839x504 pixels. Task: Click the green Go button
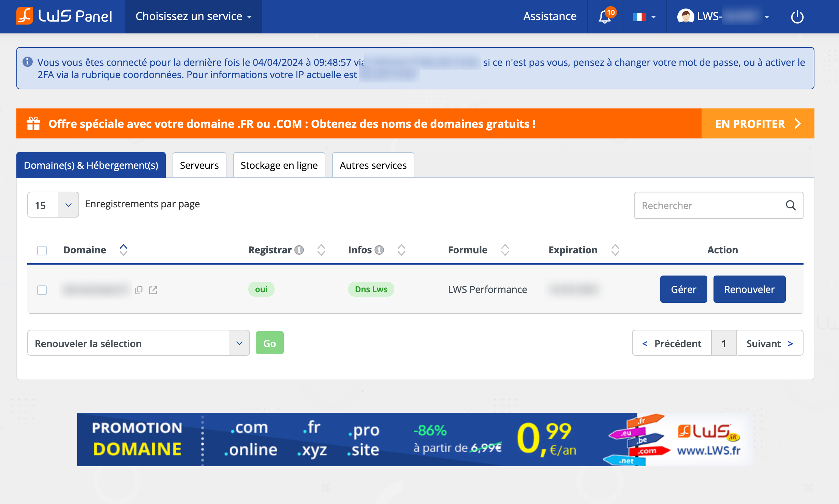pos(269,343)
